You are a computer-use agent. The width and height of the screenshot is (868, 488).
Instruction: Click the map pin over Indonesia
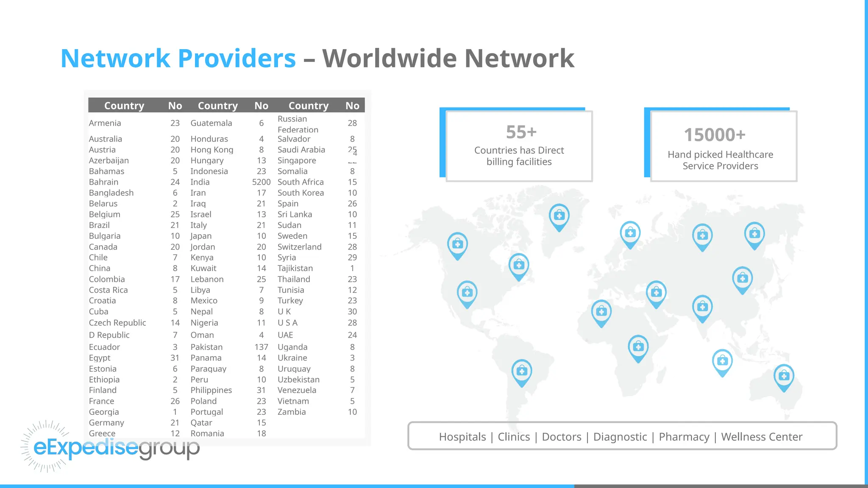(x=722, y=361)
